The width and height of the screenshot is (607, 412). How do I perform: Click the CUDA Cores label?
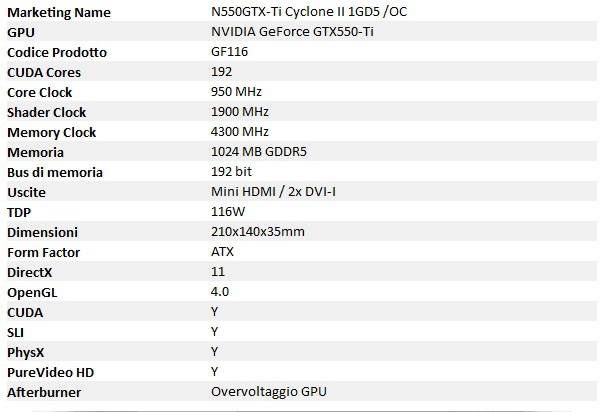(x=44, y=72)
